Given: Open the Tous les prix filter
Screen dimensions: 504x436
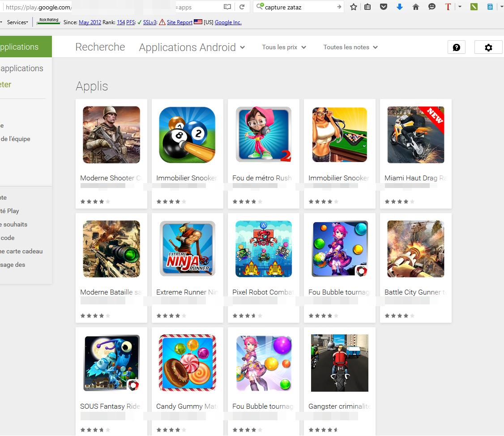Looking at the screenshot, I should click(284, 47).
